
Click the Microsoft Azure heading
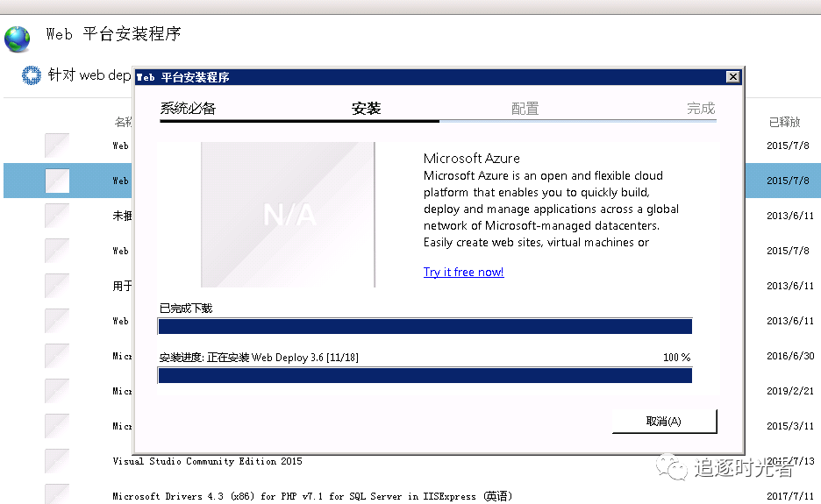(471, 158)
